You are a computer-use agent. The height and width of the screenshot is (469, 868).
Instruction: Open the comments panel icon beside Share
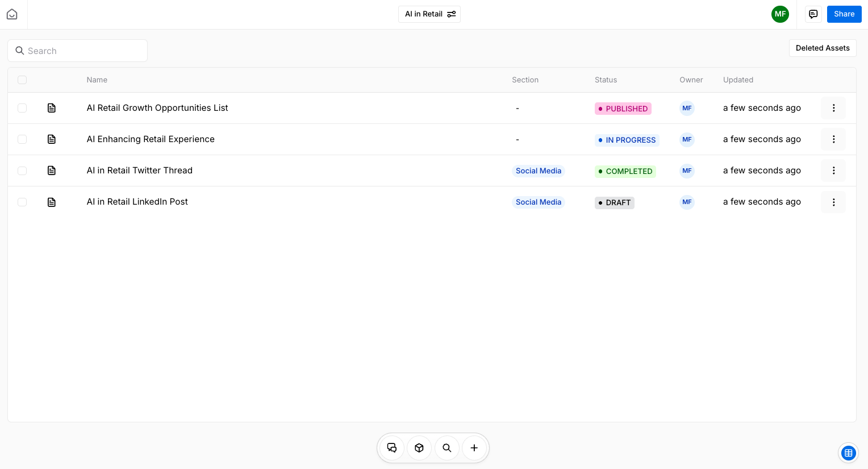click(813, 14)
